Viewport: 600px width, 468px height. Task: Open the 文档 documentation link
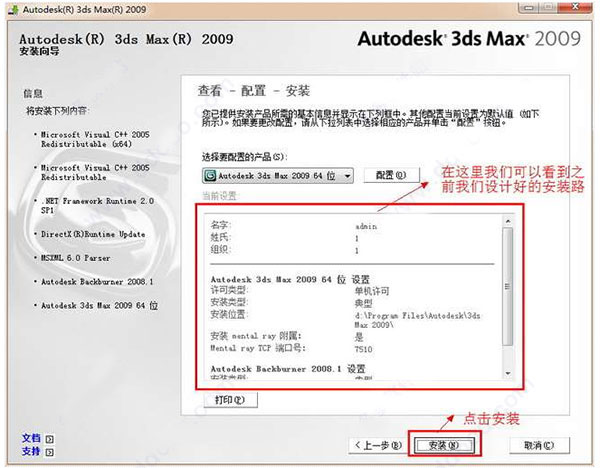[x=31, y=438]
